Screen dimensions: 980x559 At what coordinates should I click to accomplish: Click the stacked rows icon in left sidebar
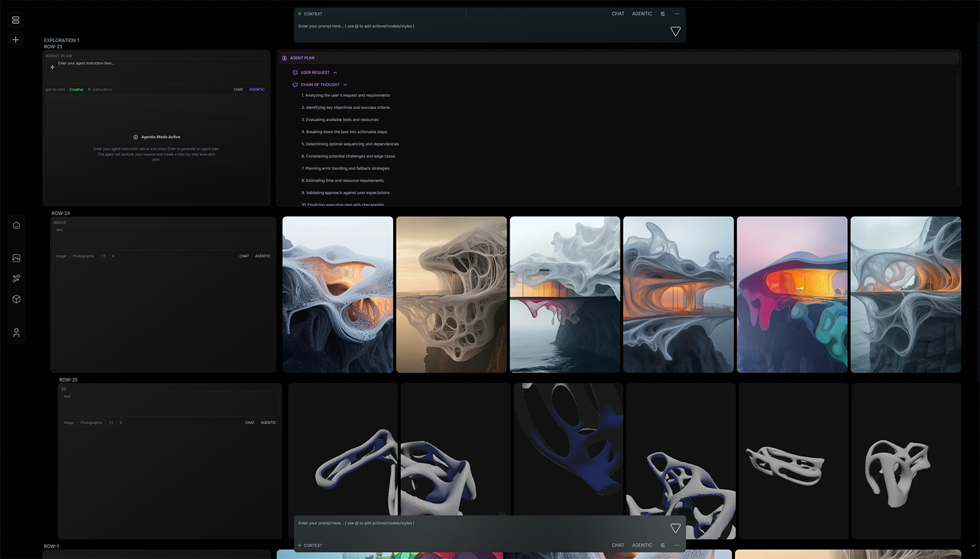pyautogui.click(x=16, y=20)
